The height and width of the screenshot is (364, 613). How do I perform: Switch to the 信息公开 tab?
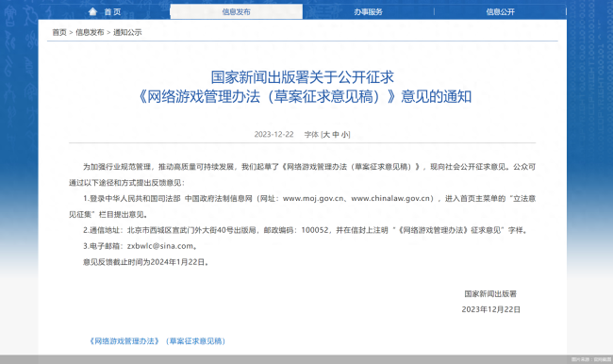click(x=500, y=11)
